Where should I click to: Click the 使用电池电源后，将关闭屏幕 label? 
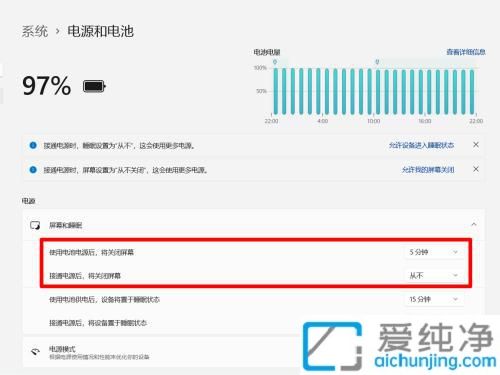(91, 252)
